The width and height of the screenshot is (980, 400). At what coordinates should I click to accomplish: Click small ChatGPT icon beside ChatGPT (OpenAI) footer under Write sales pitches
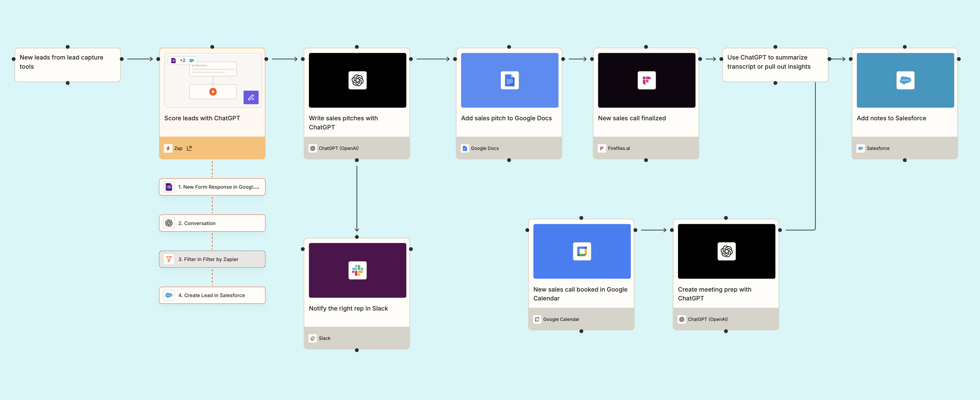(313, 148)
